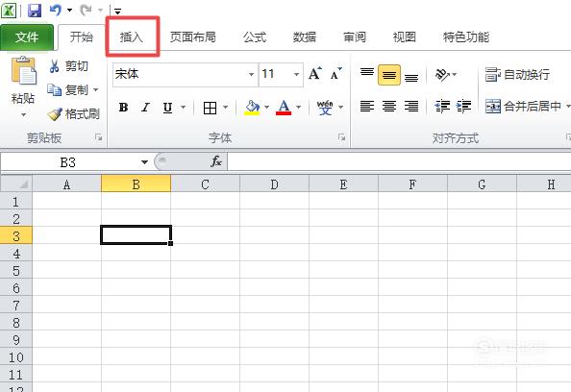The width and height of the screenshot is (571, 392).
Task: Select column D header
Action: (274, 184)
